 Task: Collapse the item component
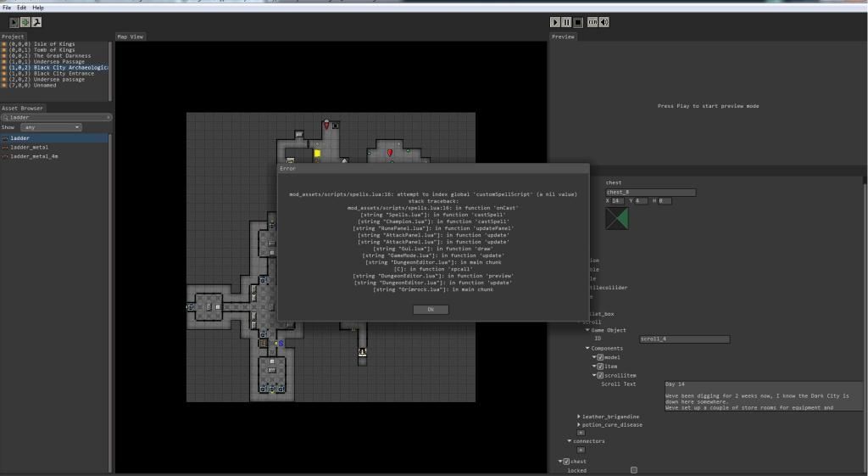(594, 367)
